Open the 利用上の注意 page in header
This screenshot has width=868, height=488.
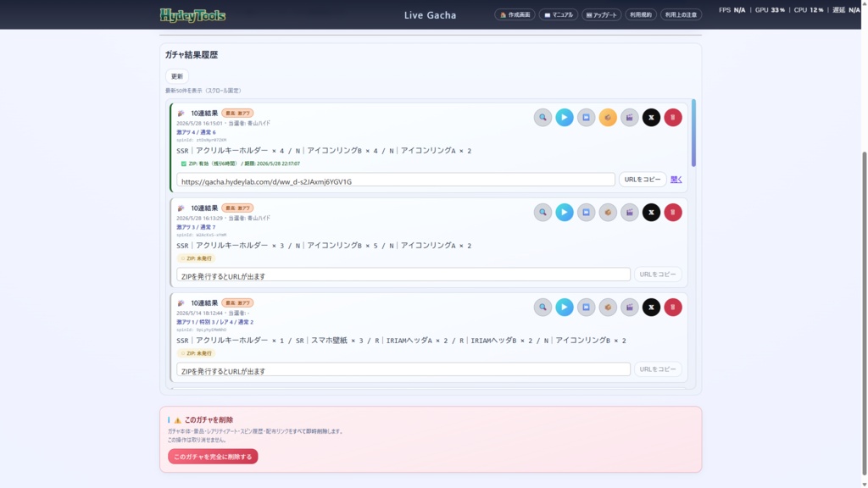[681, 15]
